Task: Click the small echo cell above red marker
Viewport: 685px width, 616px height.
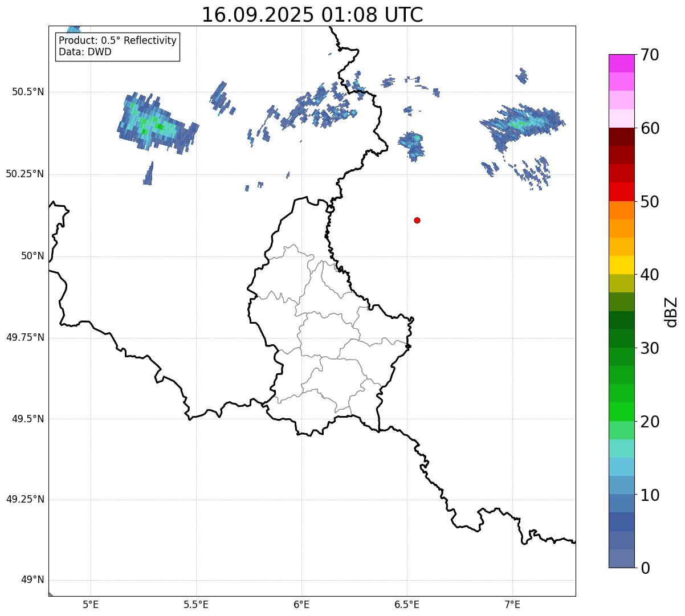Action: (x=412, y=146)
